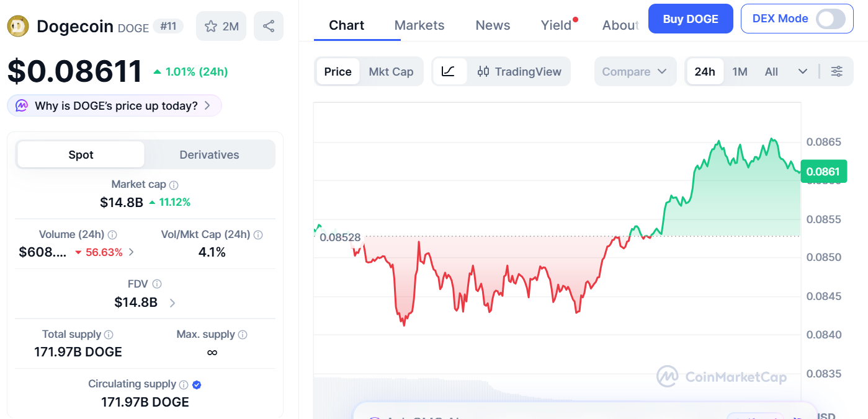Viewport: 868px width, 419px height.
Task: Click the share icon button
Action: [269, 26]
